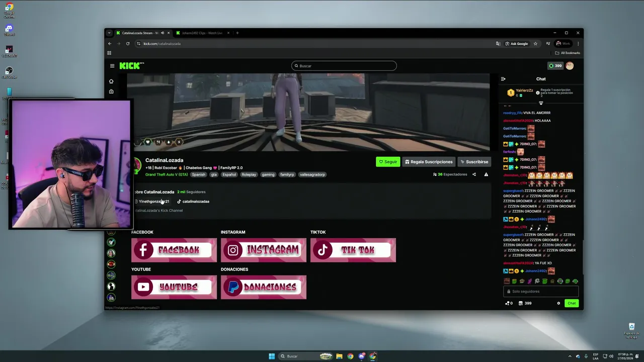
Task: Click the green KICK logo
Action: coord(131,66)
